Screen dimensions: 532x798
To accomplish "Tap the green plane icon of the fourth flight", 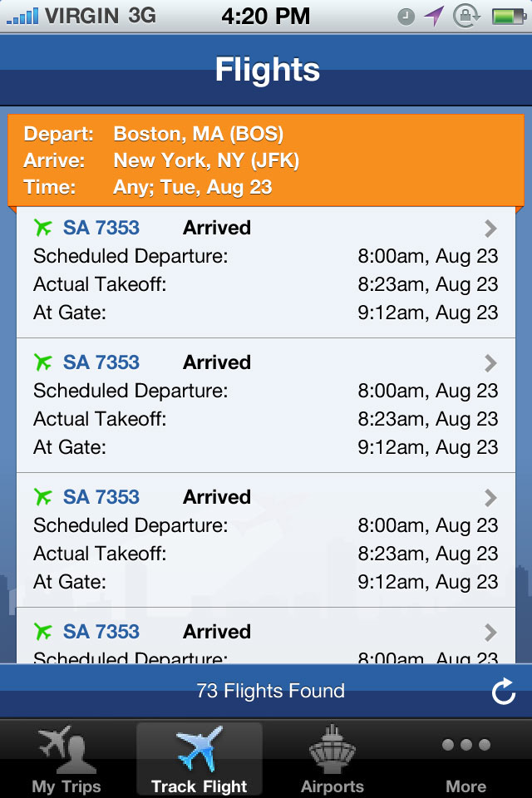I will (43, 632).
